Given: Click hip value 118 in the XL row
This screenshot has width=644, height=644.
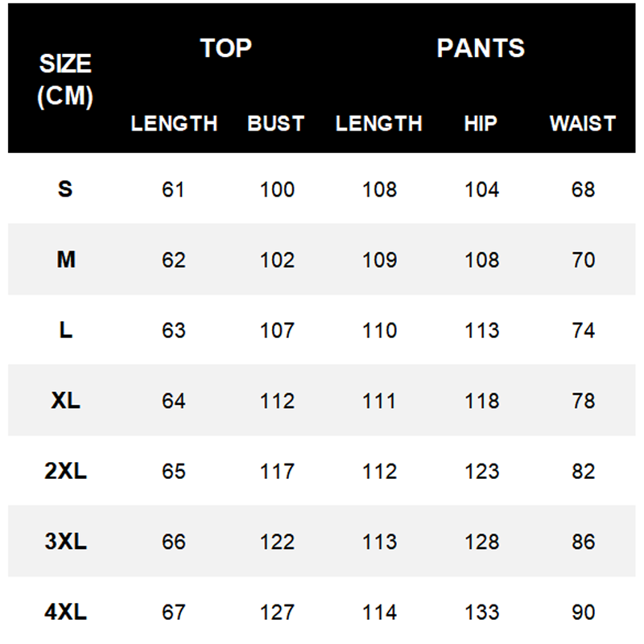Looking at the screenshot, I should click(481, 401).
